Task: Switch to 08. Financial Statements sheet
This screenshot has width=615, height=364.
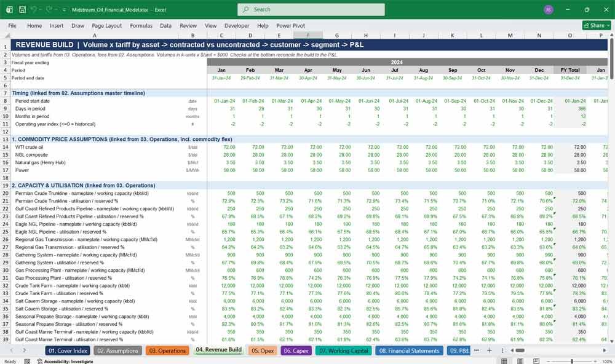Action: tap(409, 350)
